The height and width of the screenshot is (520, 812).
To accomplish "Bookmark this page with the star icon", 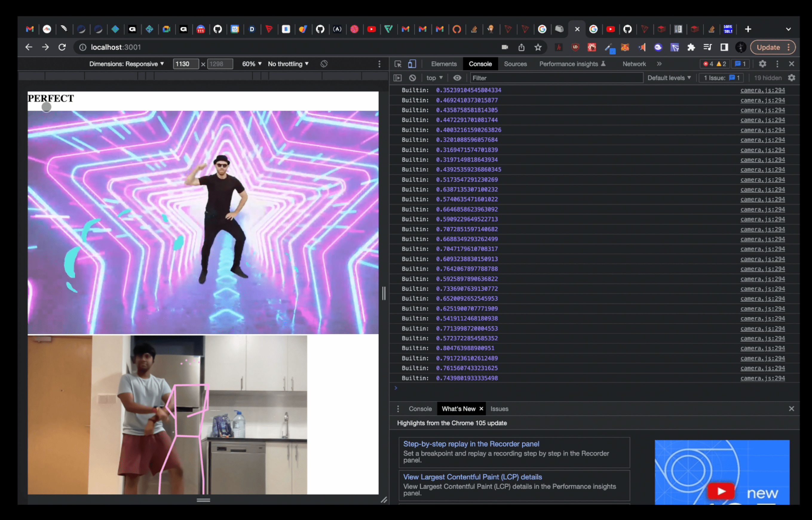I will coord(538,47).
